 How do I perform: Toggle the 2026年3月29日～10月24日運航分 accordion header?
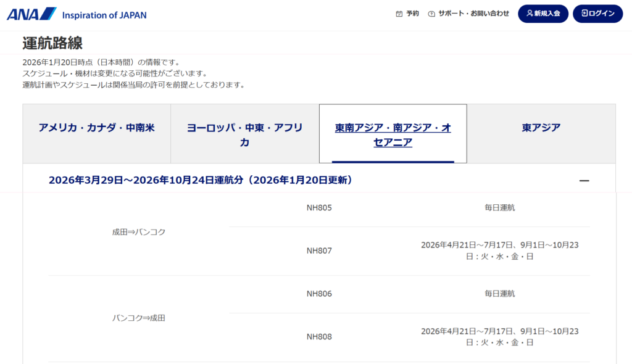pos(201,180)
